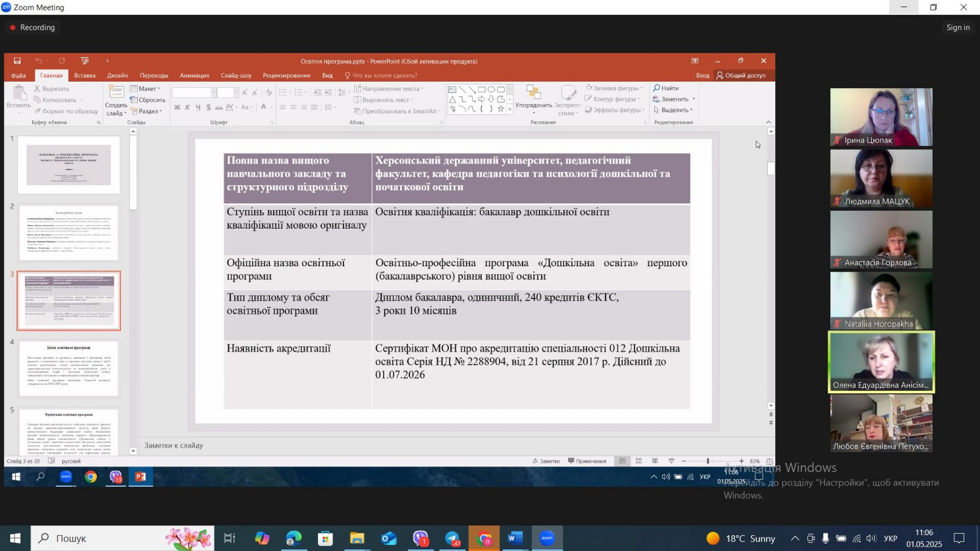Open the Выделить select dropdown

[674, 110]
